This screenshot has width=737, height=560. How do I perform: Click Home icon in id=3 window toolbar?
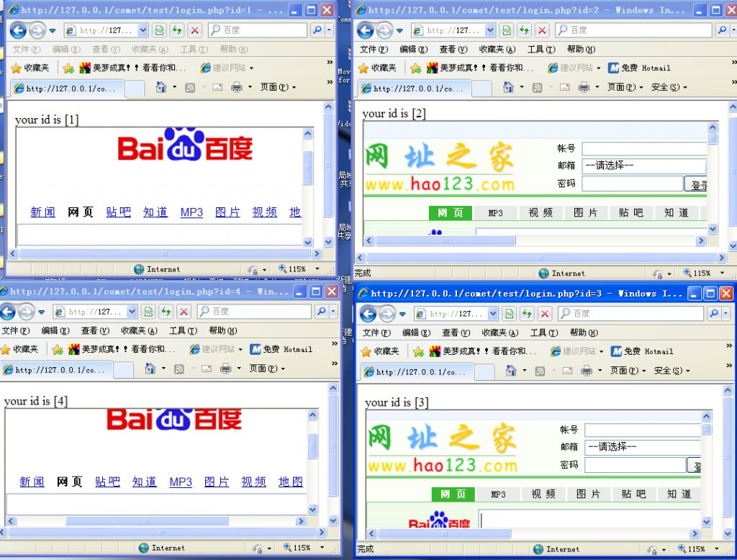coord(512,371)
